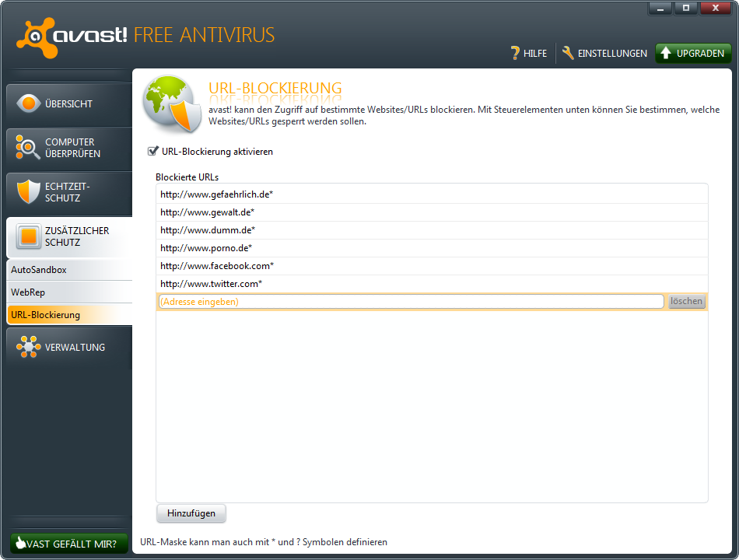Image resolution: width=739 pixels, height=560 pixels.
Task: Click into the Adresse eingeben input field
Action: [410, 302]
